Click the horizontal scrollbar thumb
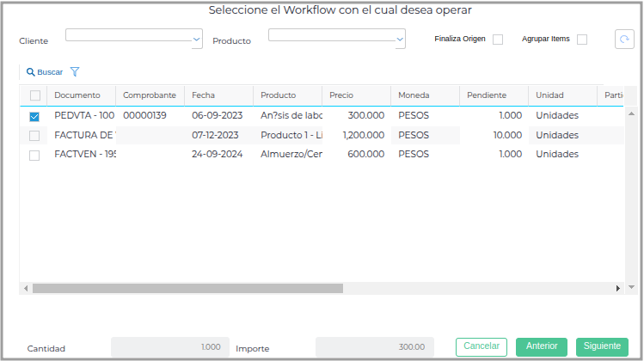The width and height of the screenshot is (644, 361). coord(187,289)
